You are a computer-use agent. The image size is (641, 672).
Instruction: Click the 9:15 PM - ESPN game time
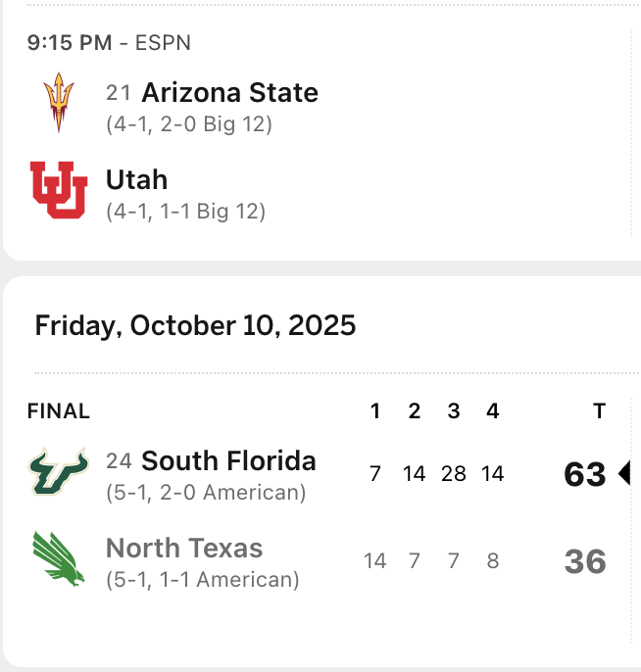tap(109, 42)
